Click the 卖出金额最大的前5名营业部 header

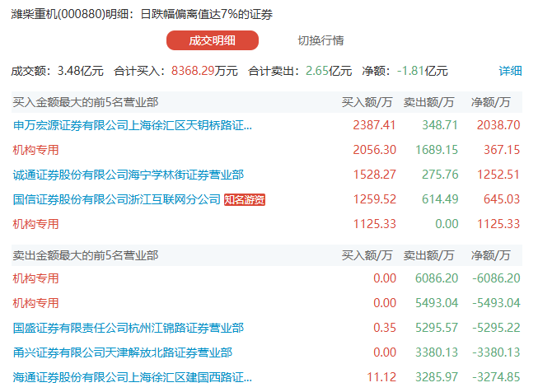[86, 255]
